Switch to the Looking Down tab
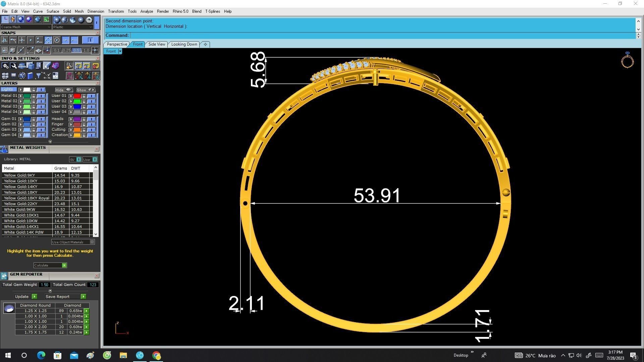Viewport: 644px width, 362px height. coord(184,44)
